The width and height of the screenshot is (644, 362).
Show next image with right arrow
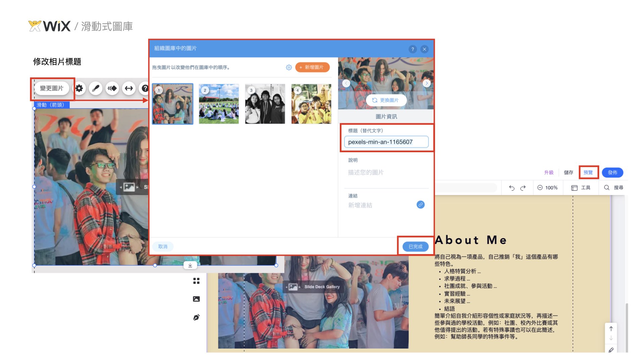(x=426, y=83)
